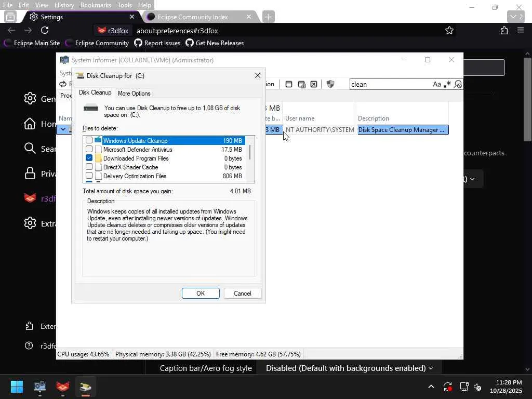Open the Get New Releases bookmark
The image size is (532, 399).
point(215,43)
